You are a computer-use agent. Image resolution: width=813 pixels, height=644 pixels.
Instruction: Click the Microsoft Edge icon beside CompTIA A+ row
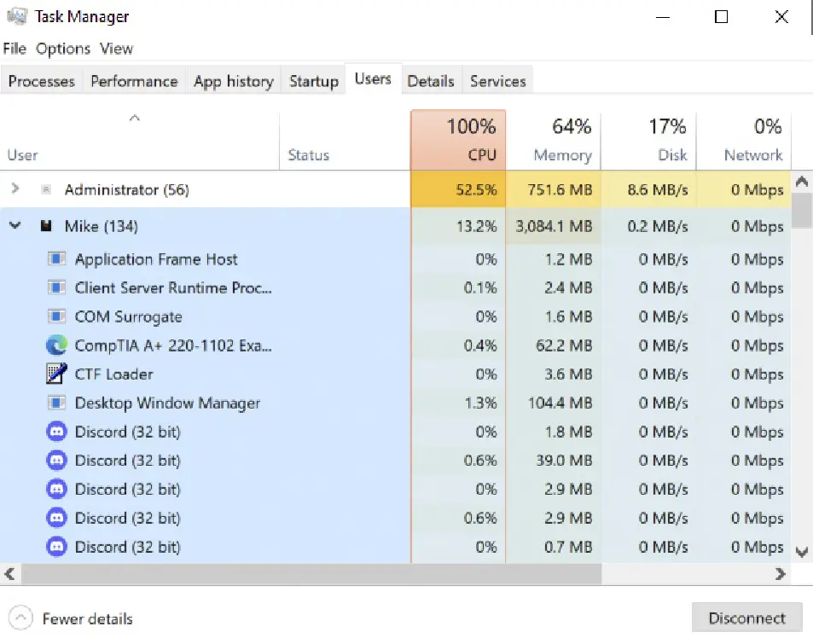(x=56, y=345)
